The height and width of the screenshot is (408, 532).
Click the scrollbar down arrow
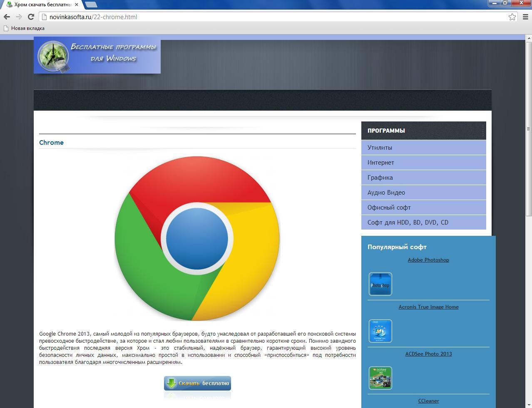click(529, 405)
